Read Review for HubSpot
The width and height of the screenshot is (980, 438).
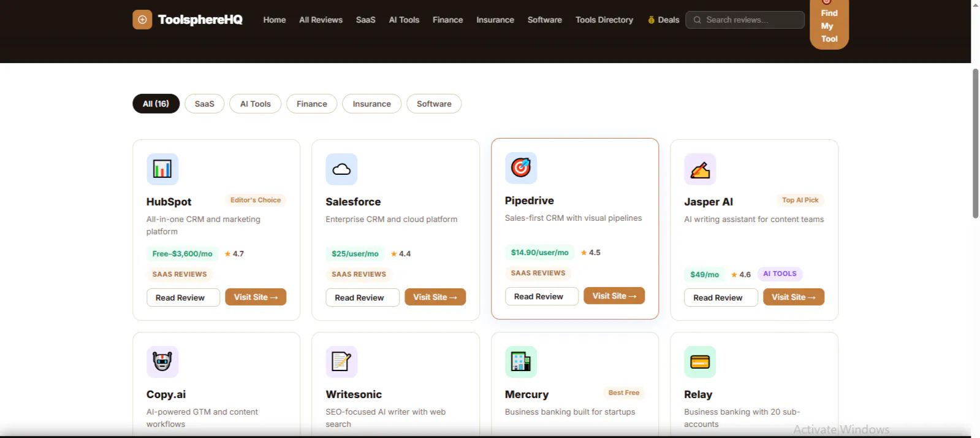(x=183, y=298)
